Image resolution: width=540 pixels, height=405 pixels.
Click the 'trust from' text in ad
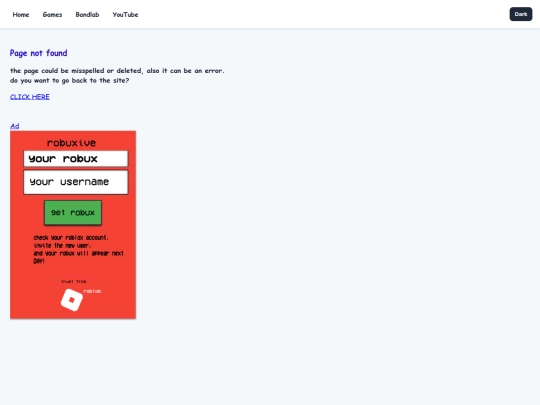pyautogui.click(x=74, y=281)
